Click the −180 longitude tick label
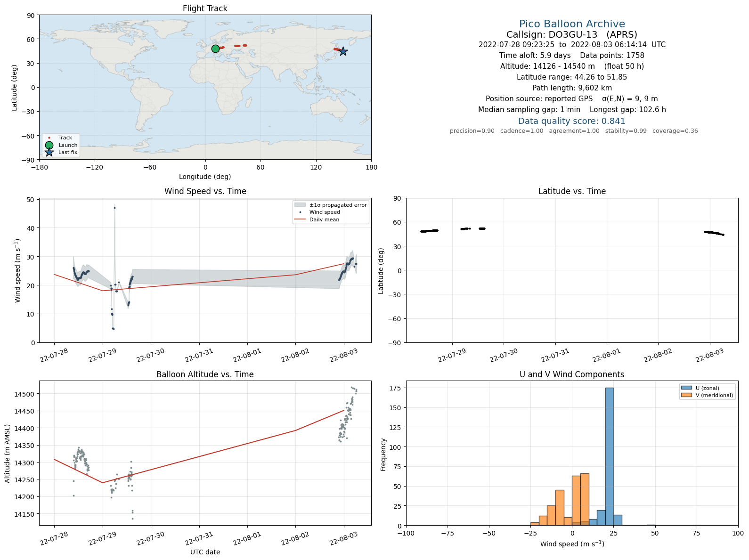Viewport: 749px width, 560px height. coord(39,167)
